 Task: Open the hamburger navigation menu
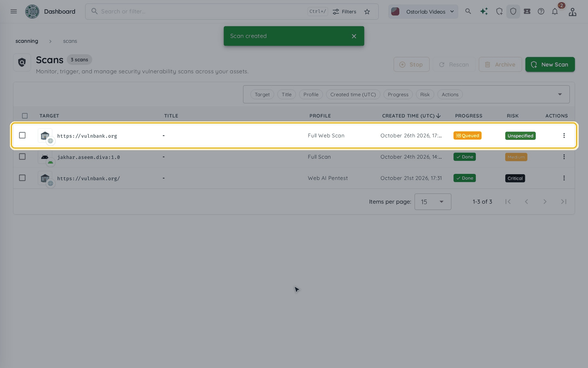[x=13, y=12]
